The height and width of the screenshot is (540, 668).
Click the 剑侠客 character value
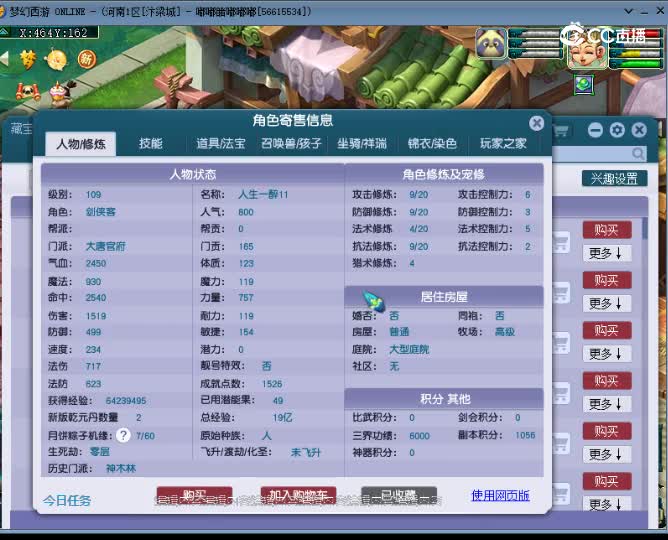[x=101, y=212]
